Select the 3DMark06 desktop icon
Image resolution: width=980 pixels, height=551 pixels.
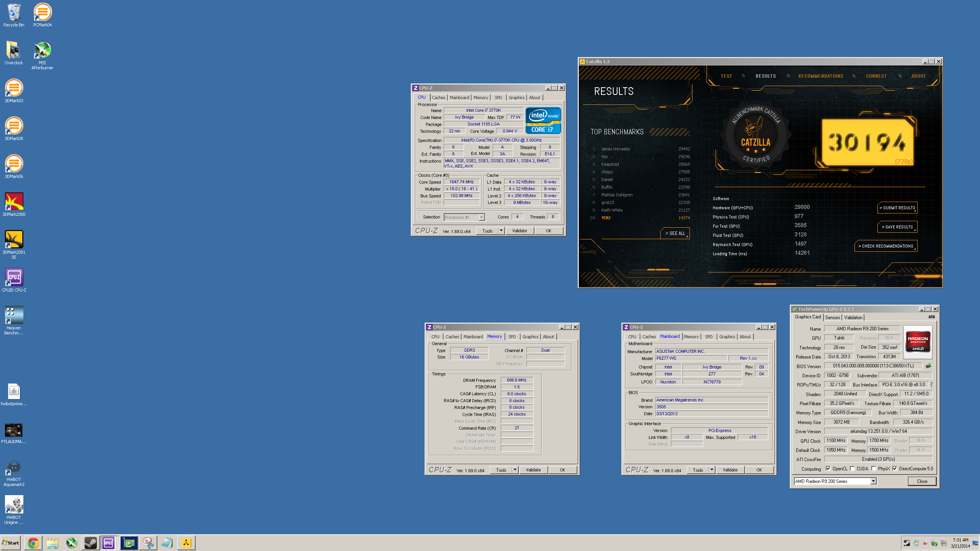14,167
